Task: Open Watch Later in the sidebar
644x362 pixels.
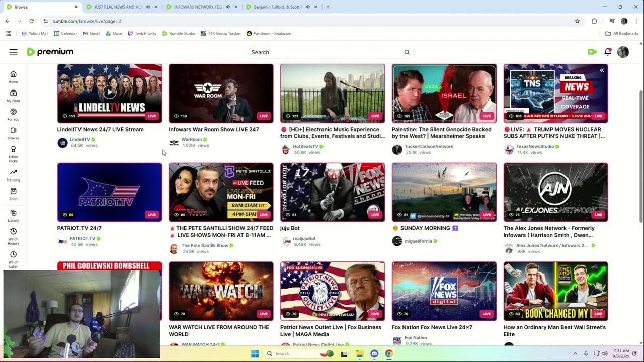Action: point(13,259)
